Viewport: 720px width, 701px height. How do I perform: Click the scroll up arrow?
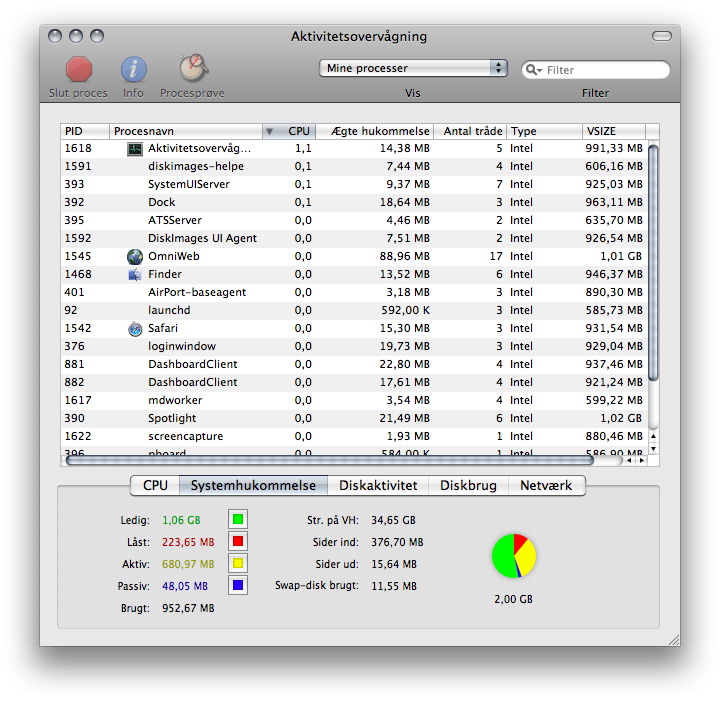[x=653, y=436]
